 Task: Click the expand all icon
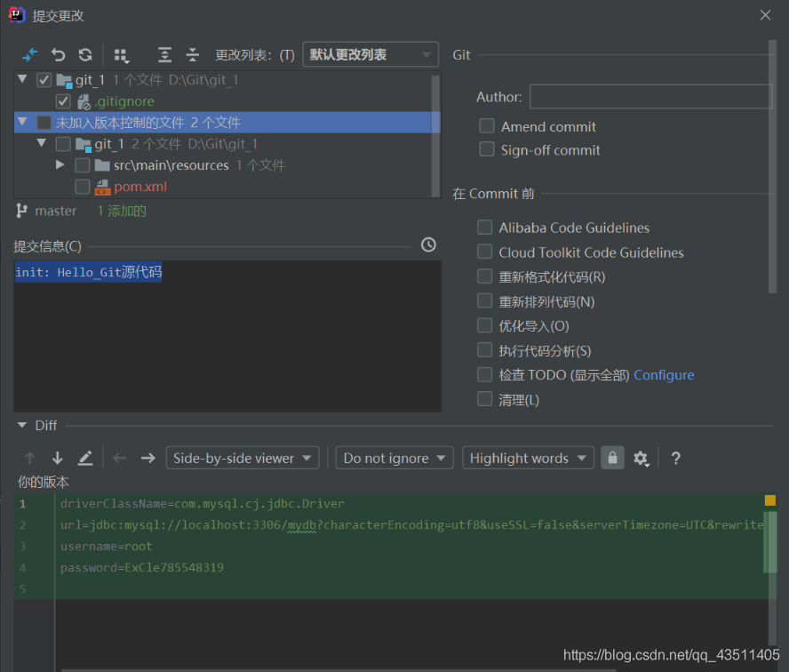[164, 55]
